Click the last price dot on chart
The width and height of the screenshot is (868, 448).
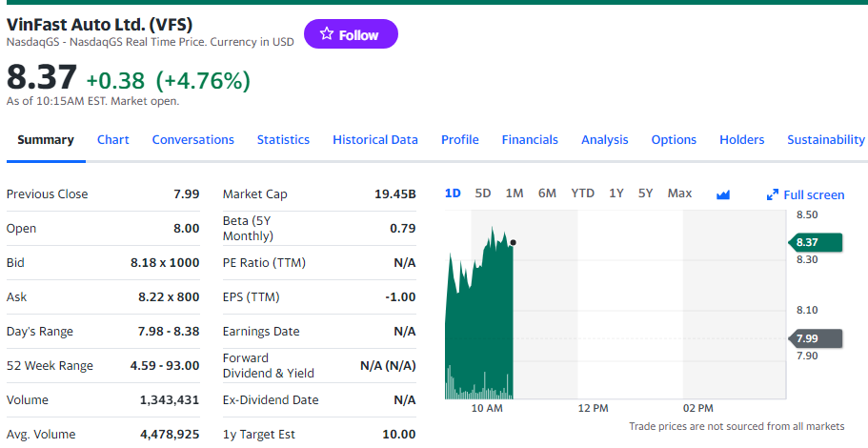click(x=513, y=242)
